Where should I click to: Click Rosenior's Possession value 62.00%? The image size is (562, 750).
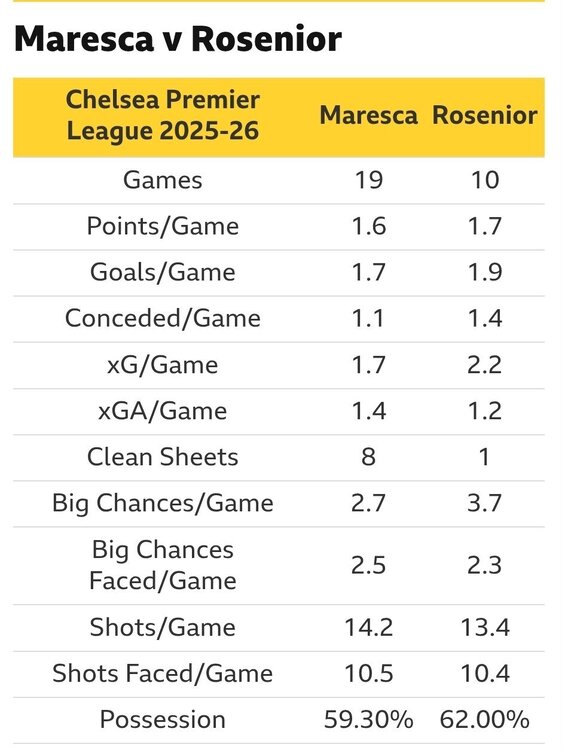(x=485, y=719)
